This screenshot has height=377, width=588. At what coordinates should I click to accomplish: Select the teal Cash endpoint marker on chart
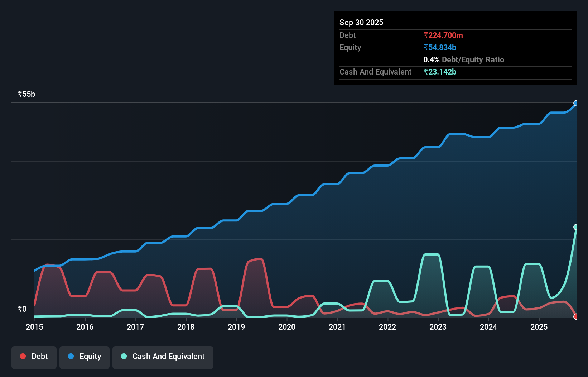click(576, 227)
